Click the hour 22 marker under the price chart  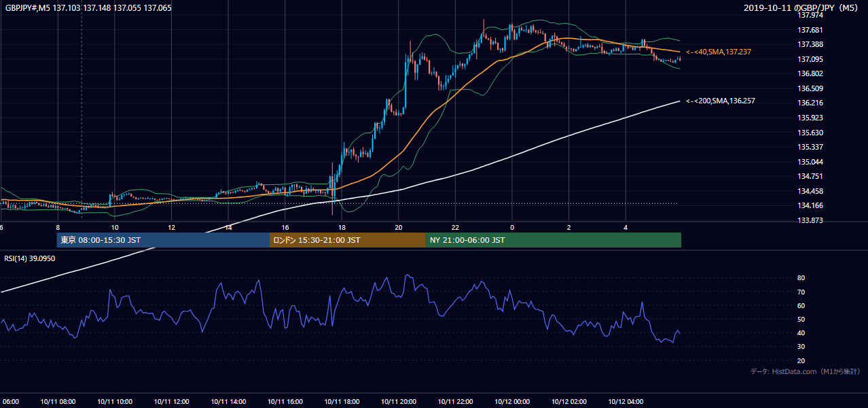[456, 227]
